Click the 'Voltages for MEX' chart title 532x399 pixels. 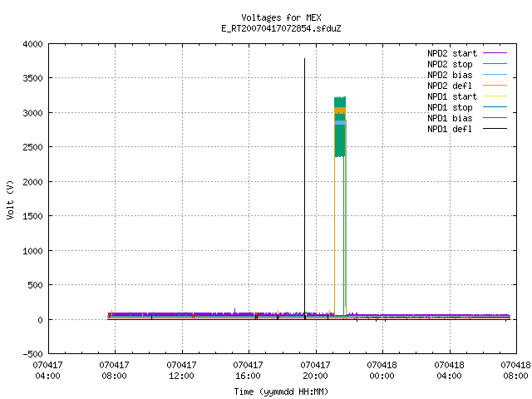point(281,17)
